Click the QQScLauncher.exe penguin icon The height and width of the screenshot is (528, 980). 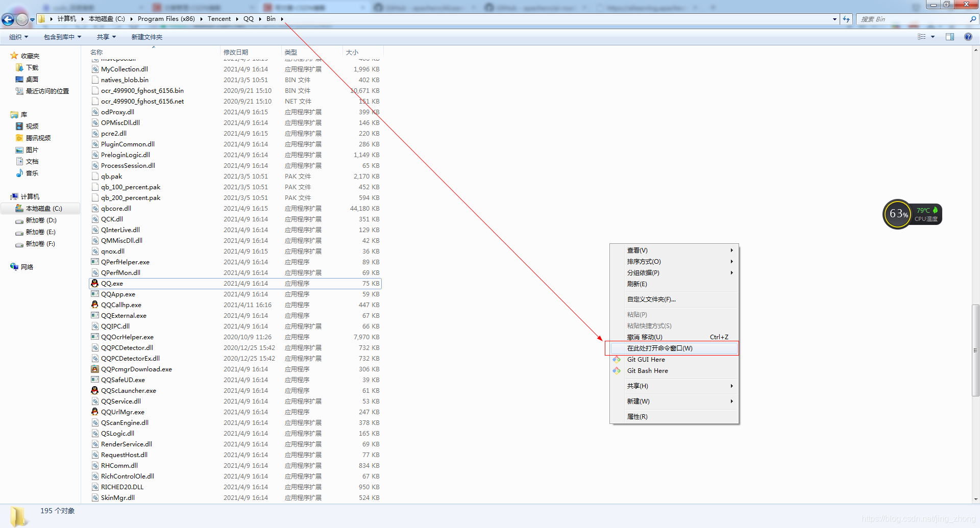click(x=94, y=390)
